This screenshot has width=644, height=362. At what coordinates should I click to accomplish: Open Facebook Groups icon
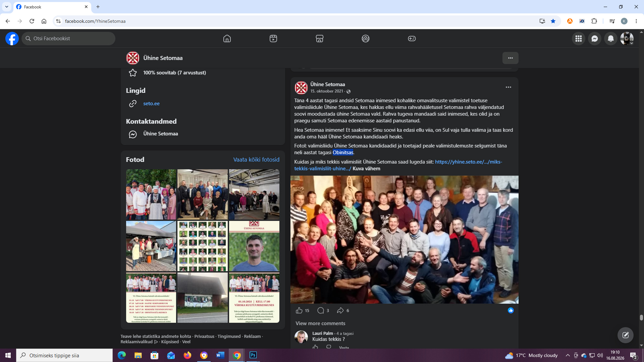[366, 39]
